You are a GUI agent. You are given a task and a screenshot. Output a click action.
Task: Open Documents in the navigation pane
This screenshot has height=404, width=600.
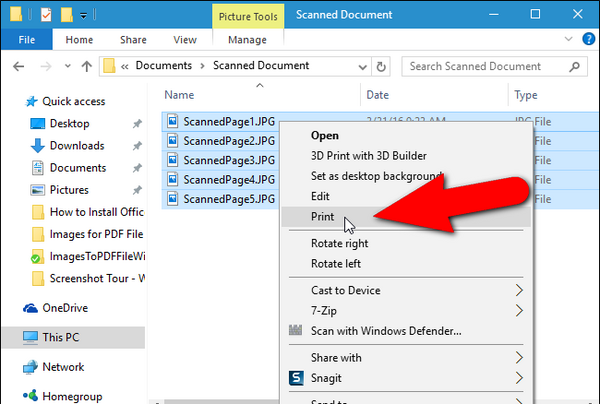[68, 168]
